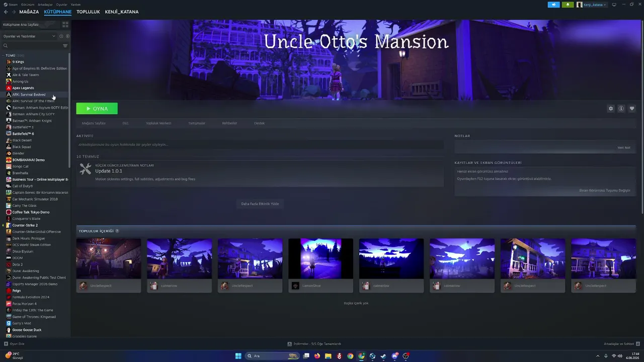
Task: Open the green notifications bell
Action: [568, 5]
